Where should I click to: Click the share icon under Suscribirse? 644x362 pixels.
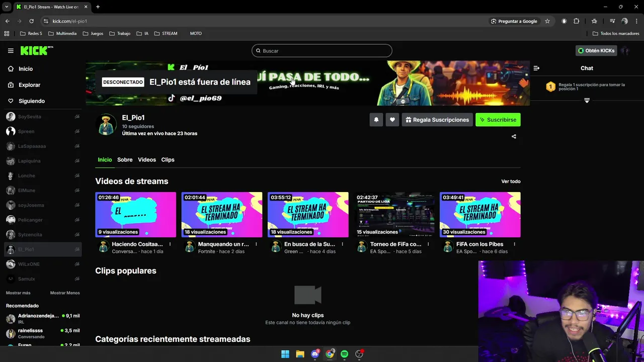514,136
